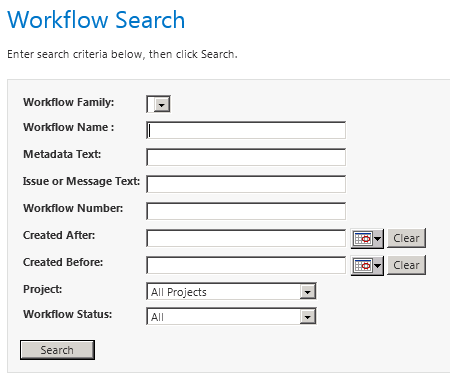Expand the Workflow Family dropdown
The image size is (450, 377).
click(x=158, y=104)
